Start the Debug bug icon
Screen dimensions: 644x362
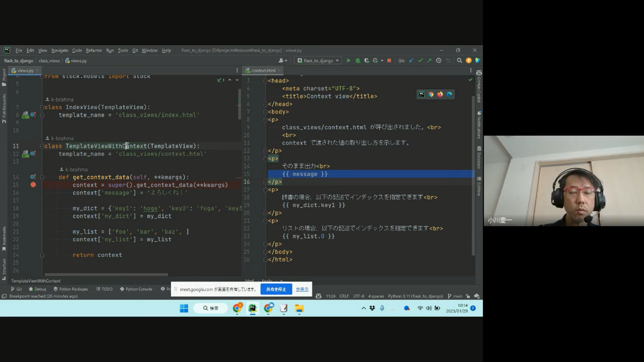point(358,61)
